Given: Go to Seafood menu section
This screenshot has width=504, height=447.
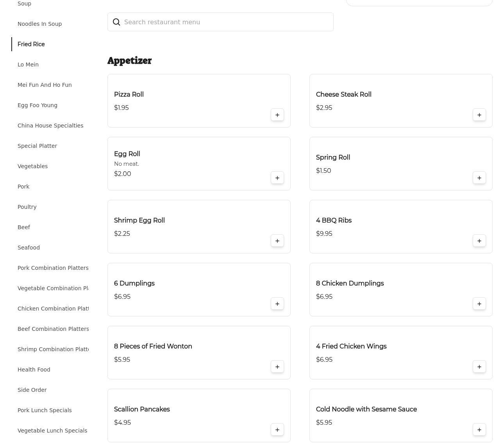Looking at the screenshot, I should 29,248.
